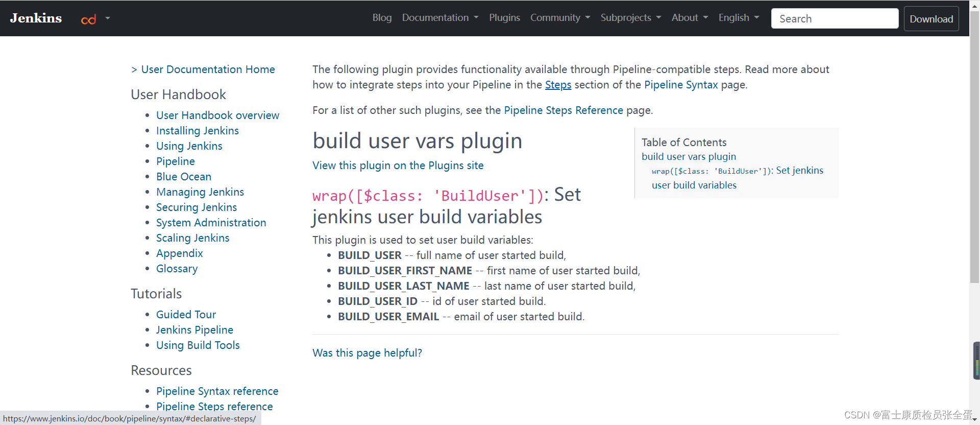Open System Administration section
The width and height of the screenshot is (980, 425).
pos(211,223)
